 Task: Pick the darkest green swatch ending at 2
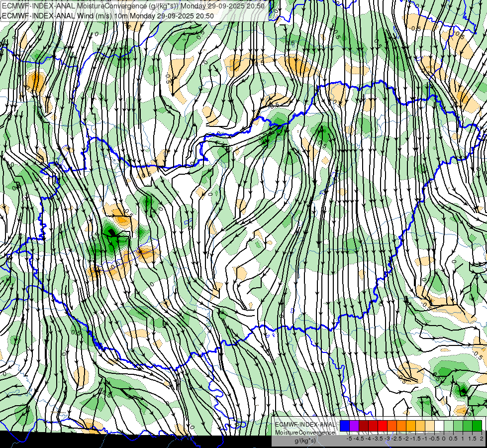pyautogui.click(x=477, y=426)
